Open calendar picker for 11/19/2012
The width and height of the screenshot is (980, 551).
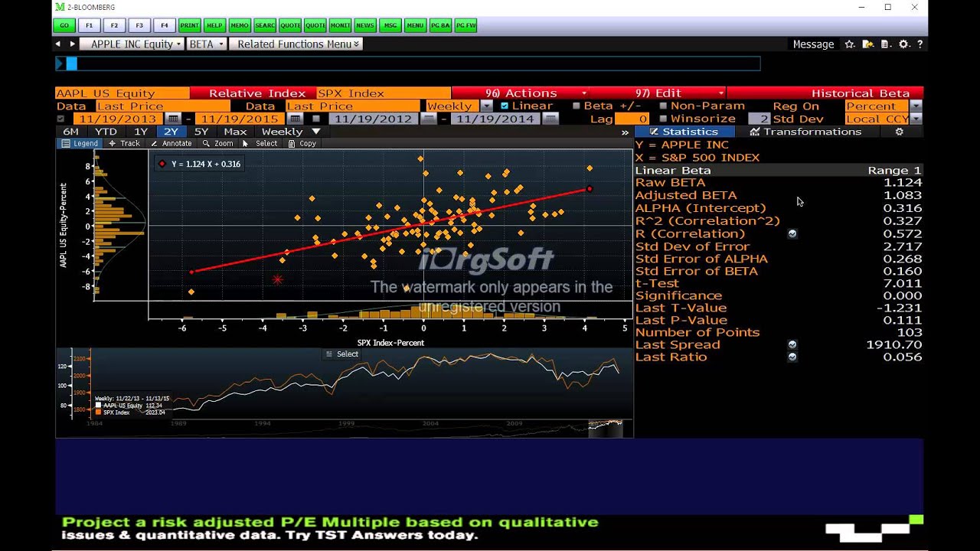[429, 119]
